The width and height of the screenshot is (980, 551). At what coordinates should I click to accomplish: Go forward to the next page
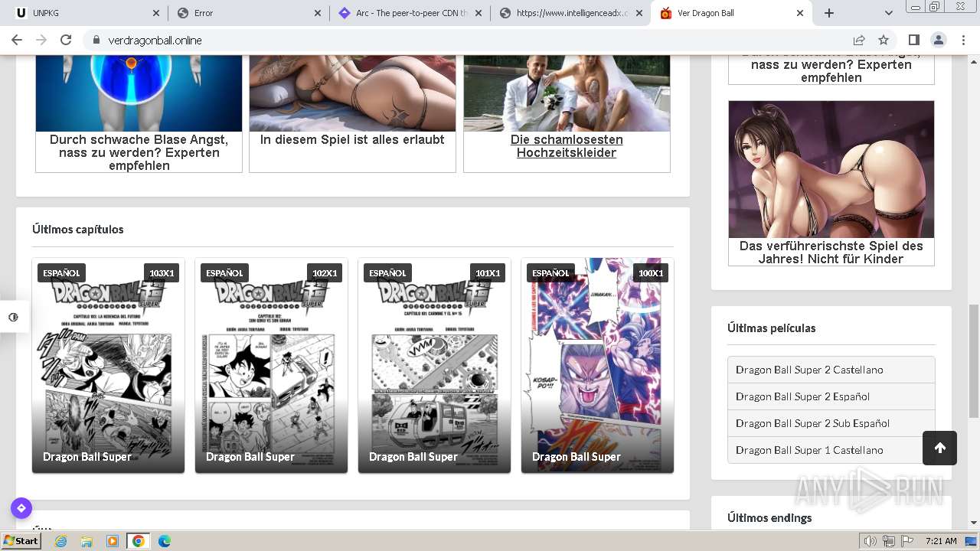pos(41,40)
